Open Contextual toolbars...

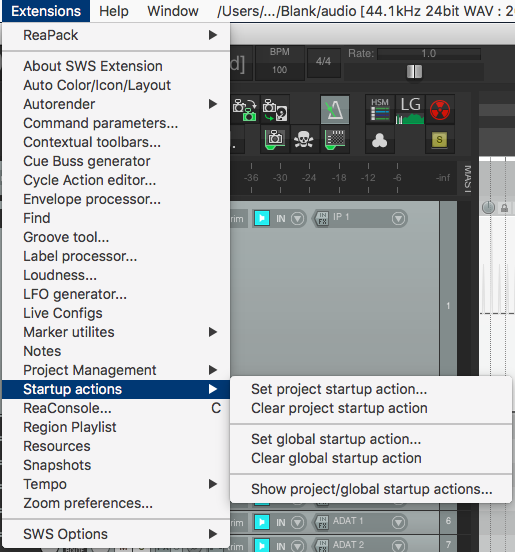point(116,142)
